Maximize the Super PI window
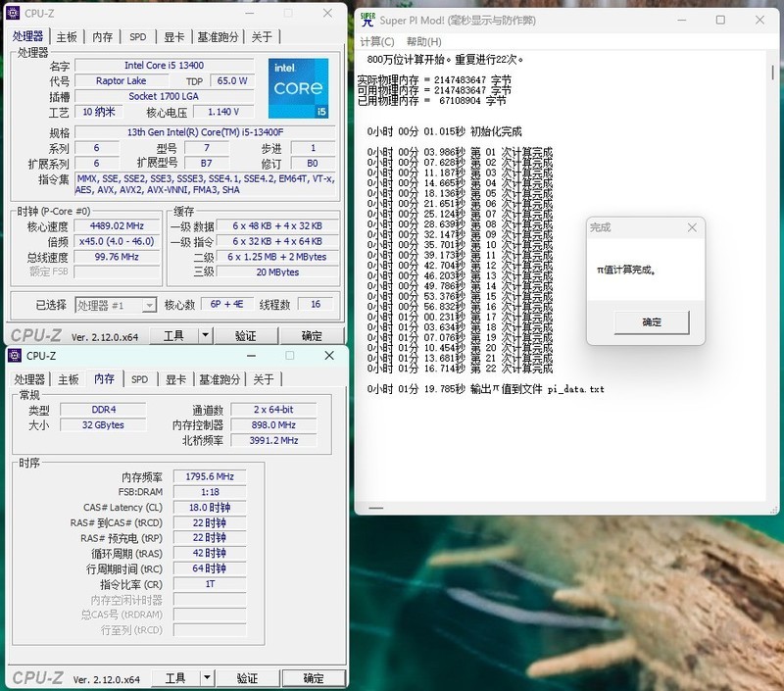The image size is (784, 691). coord(720,20)
